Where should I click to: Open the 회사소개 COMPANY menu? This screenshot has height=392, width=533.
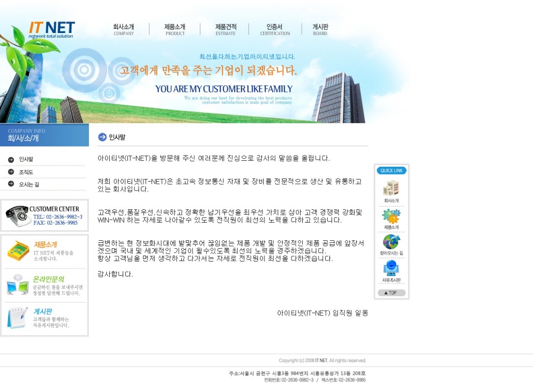(x=124, y=29)
